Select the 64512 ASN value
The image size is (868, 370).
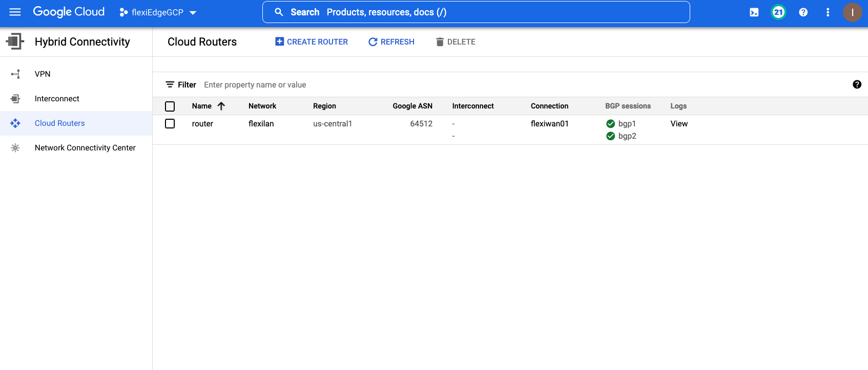point(421,124)
